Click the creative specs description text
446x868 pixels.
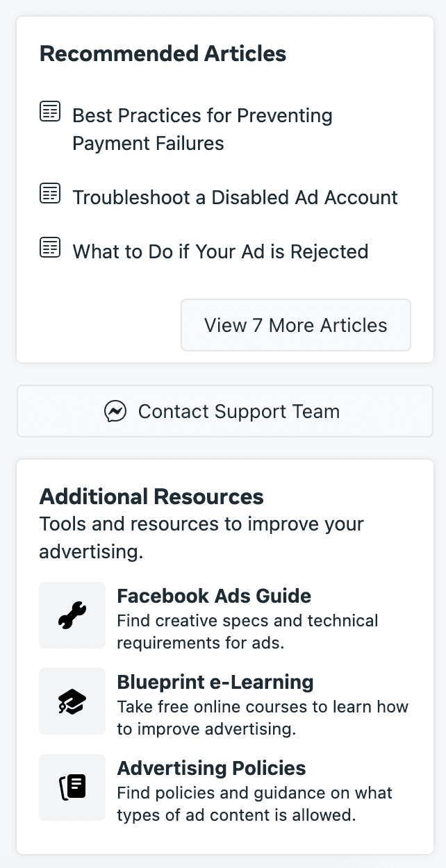click(x=247, y=631)
